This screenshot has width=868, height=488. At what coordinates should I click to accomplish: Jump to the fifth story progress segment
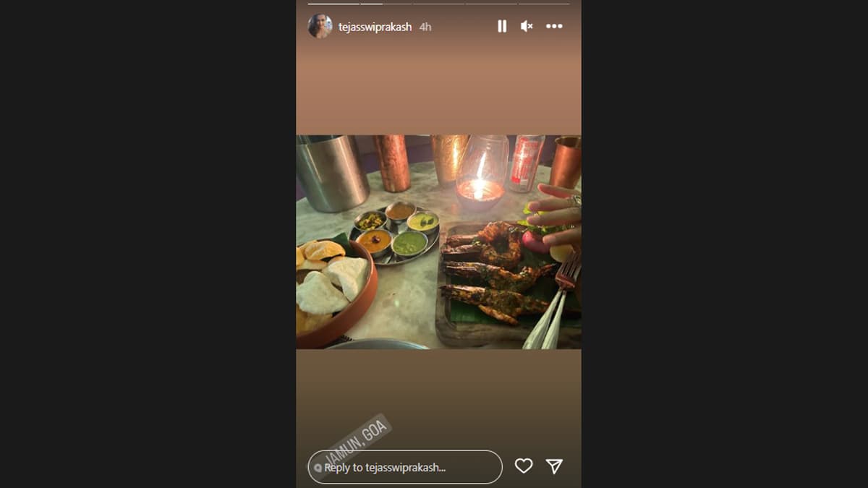pos(544,4)
